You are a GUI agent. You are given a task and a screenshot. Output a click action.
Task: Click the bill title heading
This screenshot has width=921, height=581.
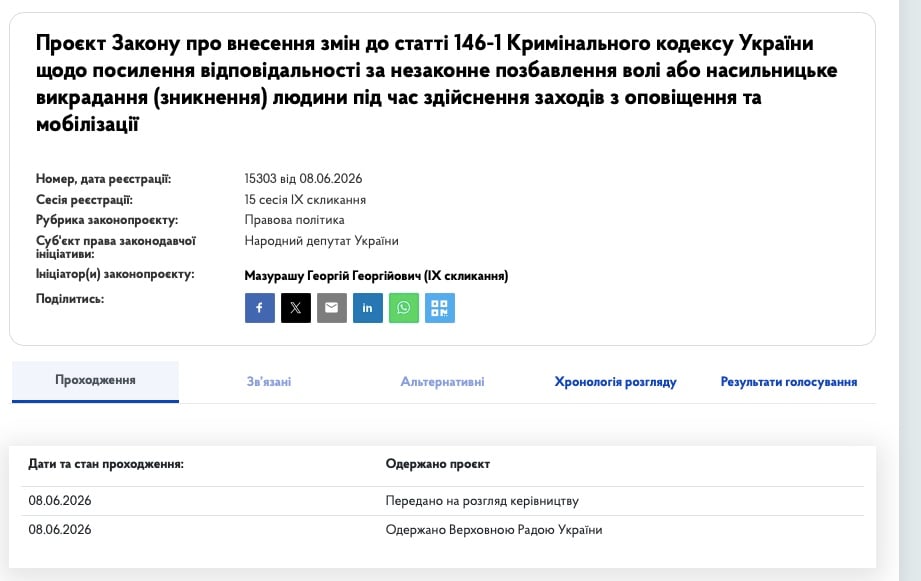[436, 83]
